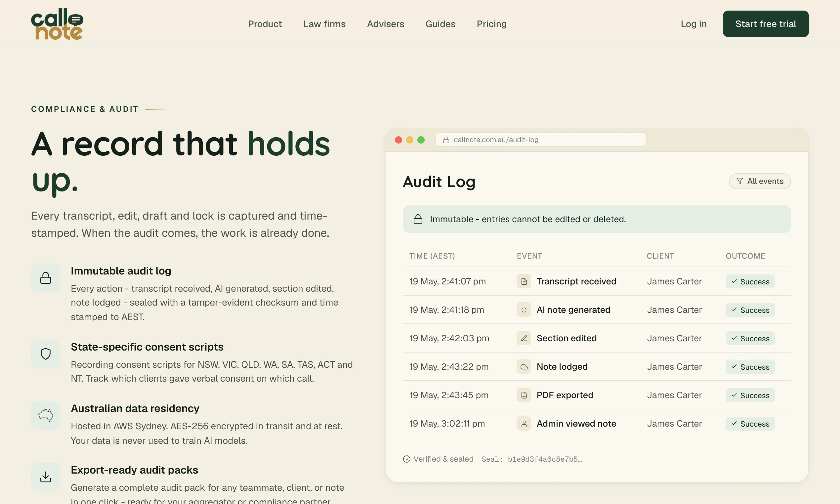The width and height of the screenshot is (840, 504).
Task: Select the Note lodged event
Action: click(x=562, y=367)
